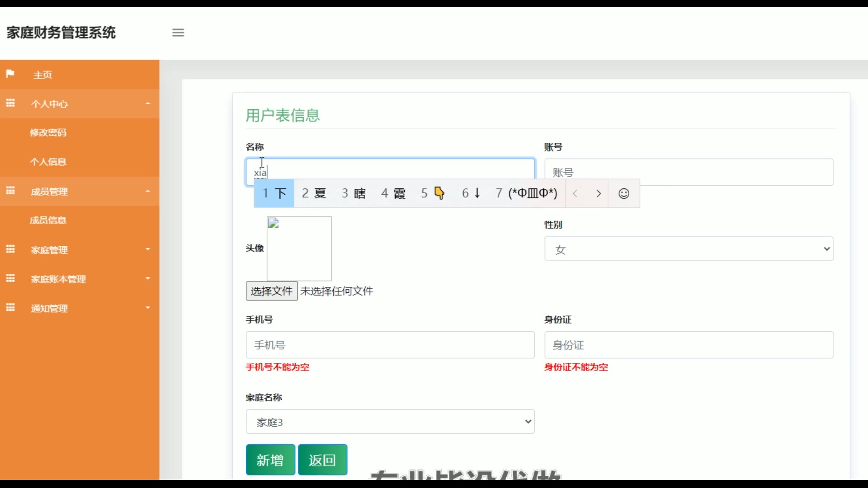Open 个人信息 in the sidebar
The width and height of the screenshot is (868, 488).
tap(48, 162)
